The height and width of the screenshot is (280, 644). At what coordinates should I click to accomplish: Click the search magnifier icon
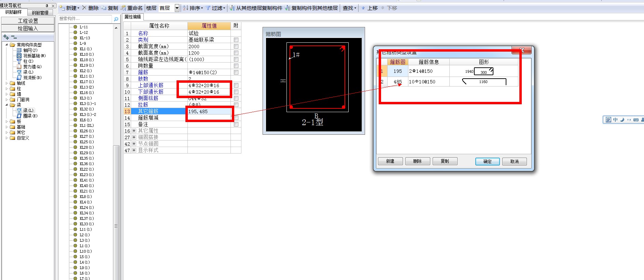pyautogui.click(x=116, y=19)
